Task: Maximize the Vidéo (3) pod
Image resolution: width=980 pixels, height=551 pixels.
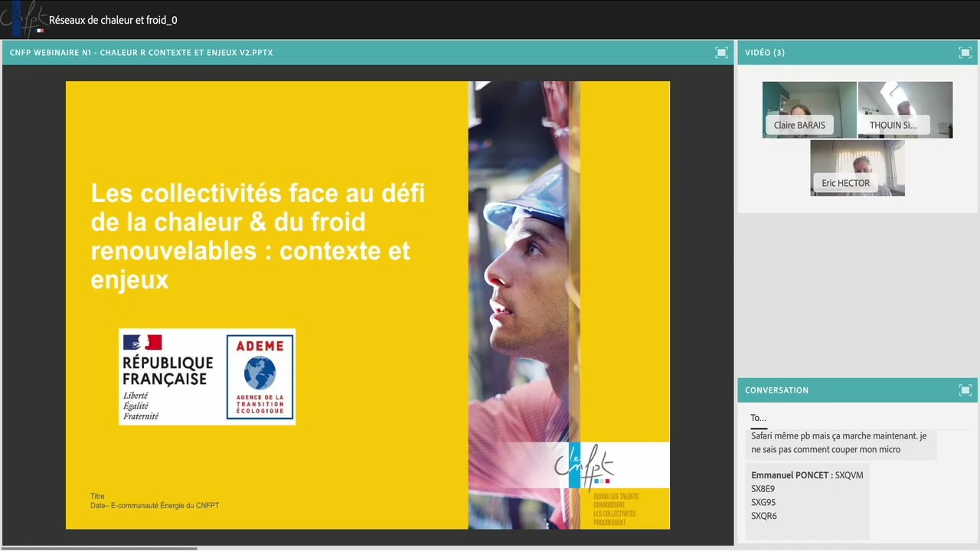Action: (965, 52)
